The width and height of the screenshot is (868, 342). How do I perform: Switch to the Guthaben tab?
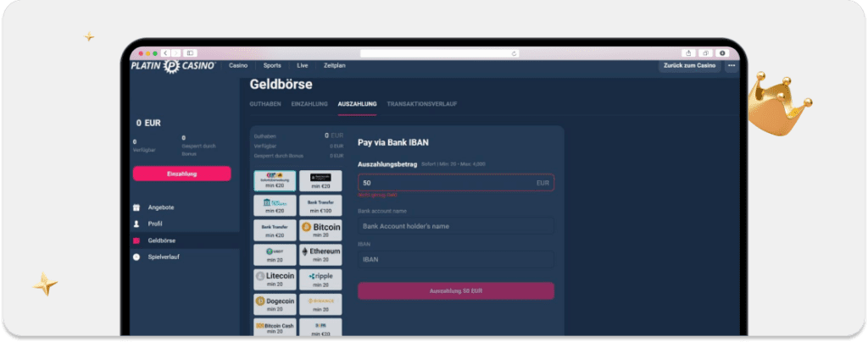click(x=265, y=103)
